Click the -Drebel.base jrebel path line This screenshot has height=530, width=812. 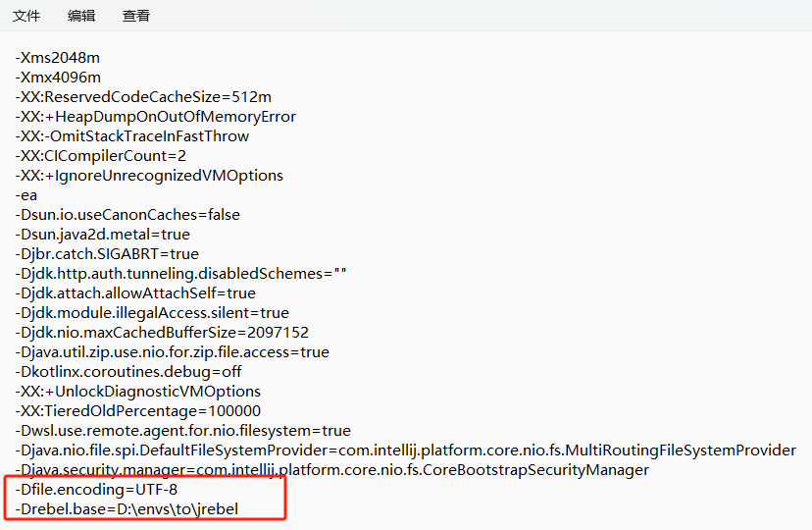click(x=127, y=508)
